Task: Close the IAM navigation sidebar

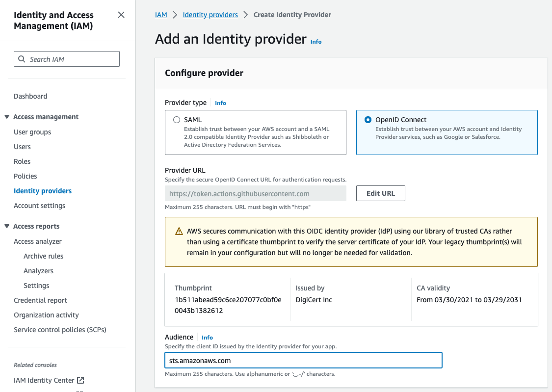Action: coord(121,15)
